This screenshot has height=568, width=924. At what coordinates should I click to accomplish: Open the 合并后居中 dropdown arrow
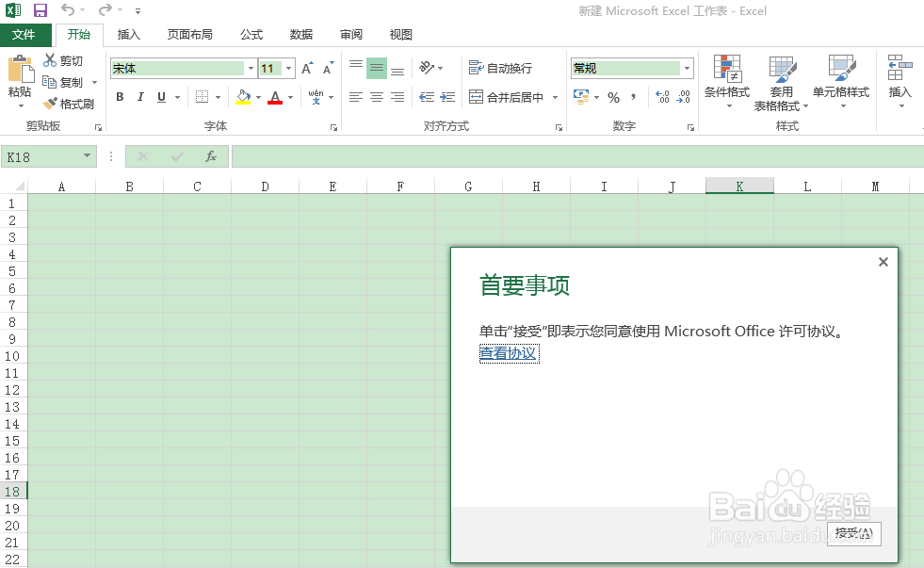point(555,98)
